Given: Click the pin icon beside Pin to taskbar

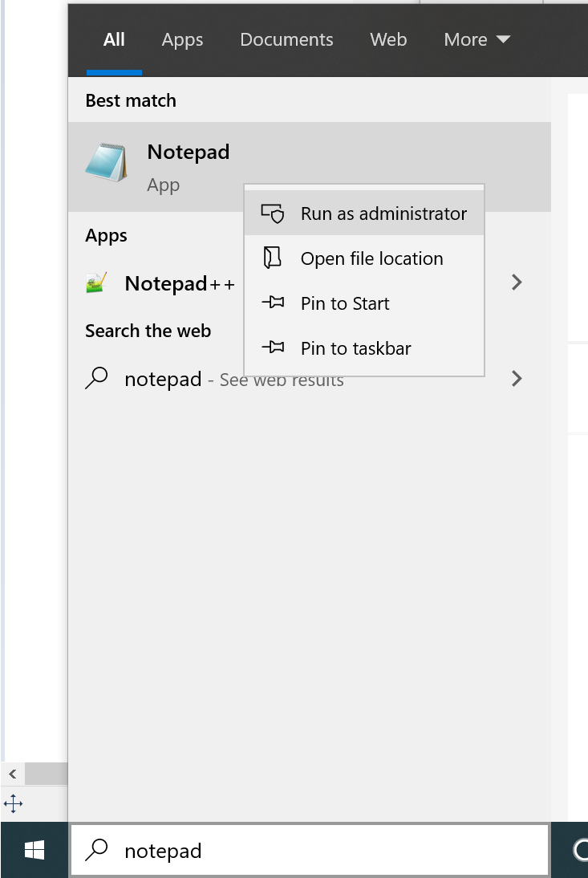Looking at the screenshot, I should click(x=273, y=348).
